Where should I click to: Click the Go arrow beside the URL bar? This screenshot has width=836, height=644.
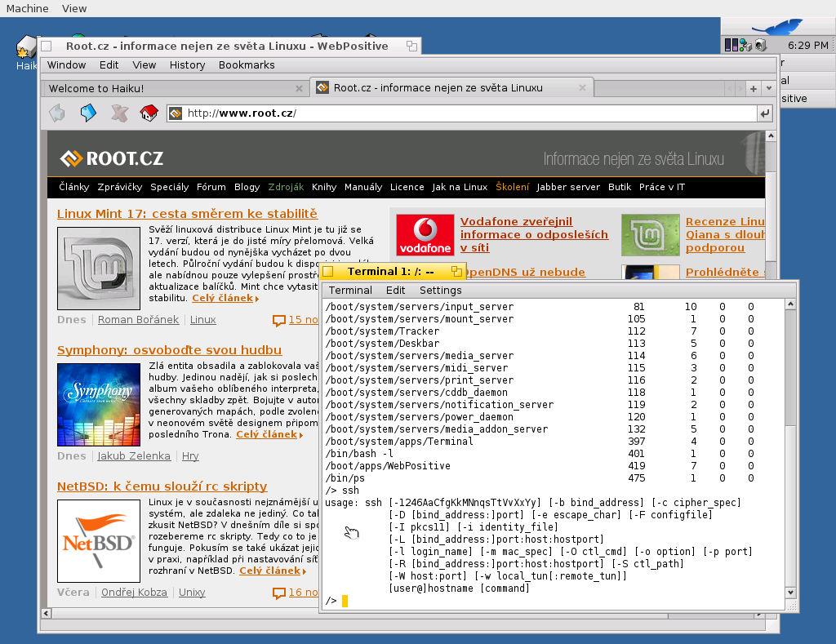(x=764, y=113)
